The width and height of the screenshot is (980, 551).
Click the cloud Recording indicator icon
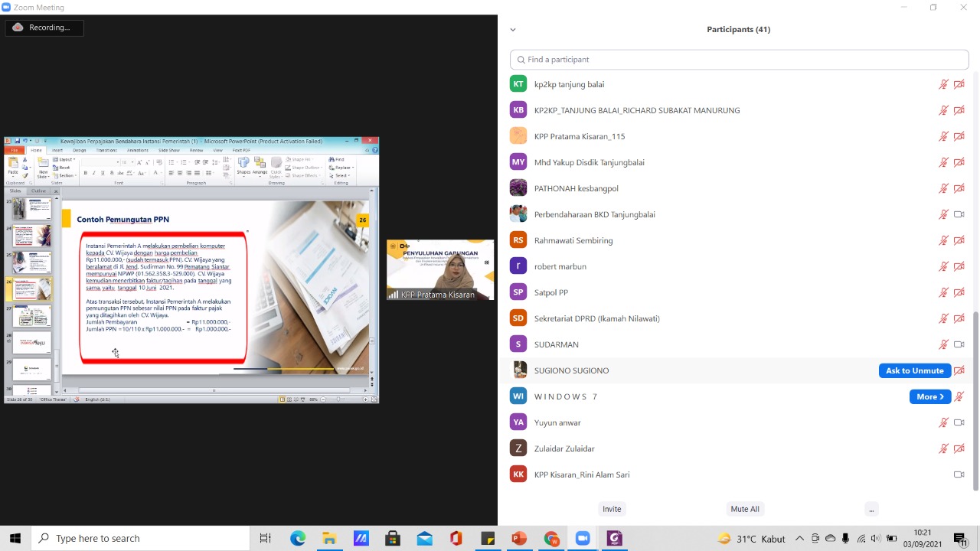pos(18,28)
